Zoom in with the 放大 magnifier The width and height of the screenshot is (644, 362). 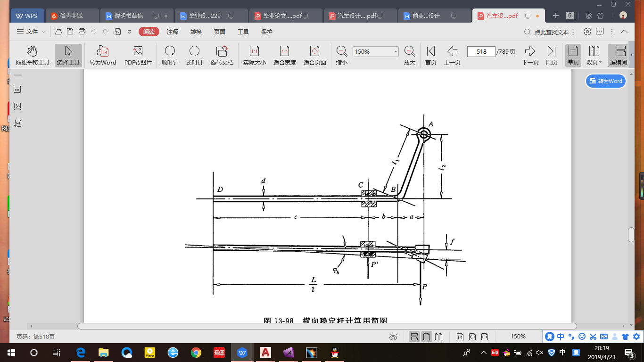coord(410,56)
